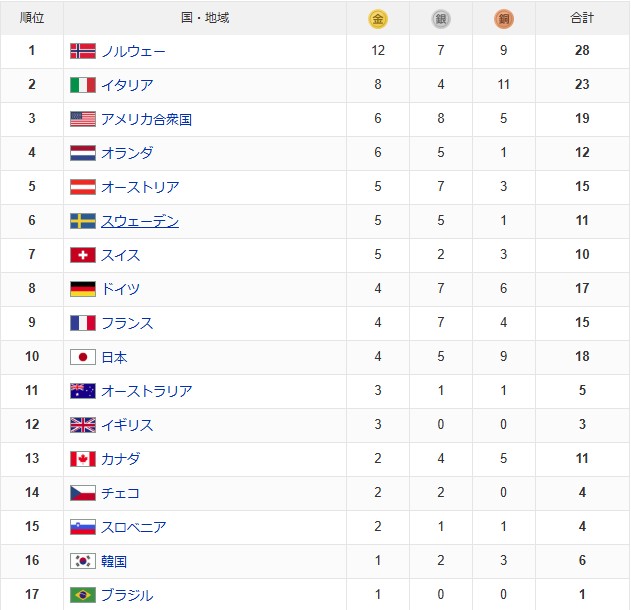631x610 pixels.
Task: Click the Brazil flag icon
Action: (x=83, y=595)
